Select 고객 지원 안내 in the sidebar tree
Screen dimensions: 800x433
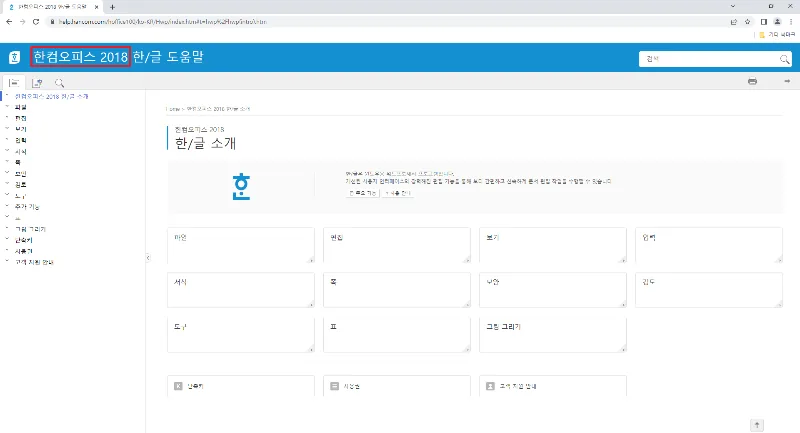point(34,262)
